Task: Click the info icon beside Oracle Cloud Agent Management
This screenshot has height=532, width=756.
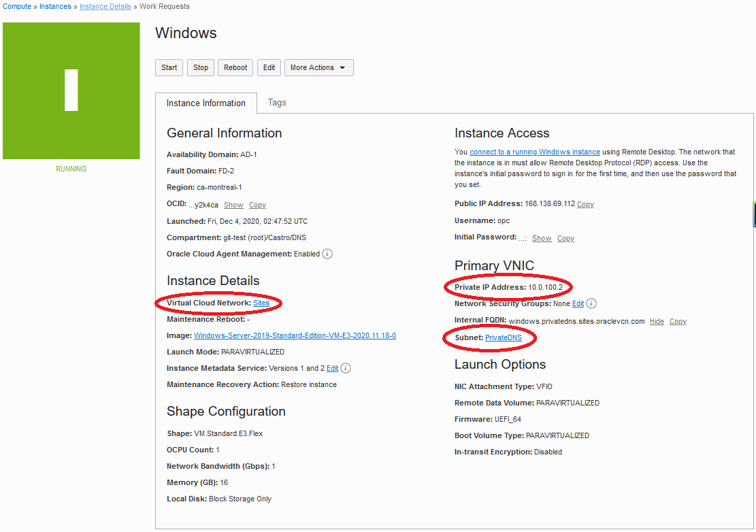Action: (x=327, y=254)
